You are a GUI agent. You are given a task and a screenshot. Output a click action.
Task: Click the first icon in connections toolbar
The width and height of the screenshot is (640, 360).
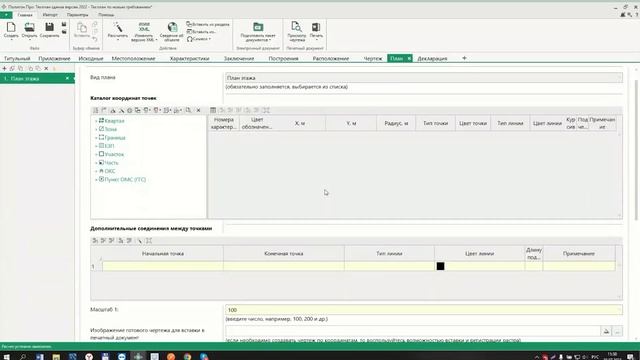(x=95, y=241)
